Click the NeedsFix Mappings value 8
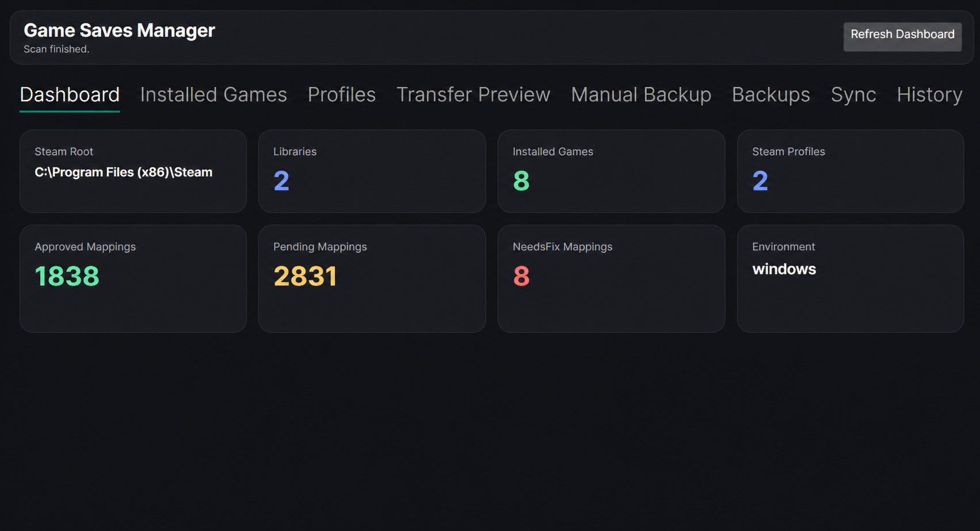 click(521, 276)
